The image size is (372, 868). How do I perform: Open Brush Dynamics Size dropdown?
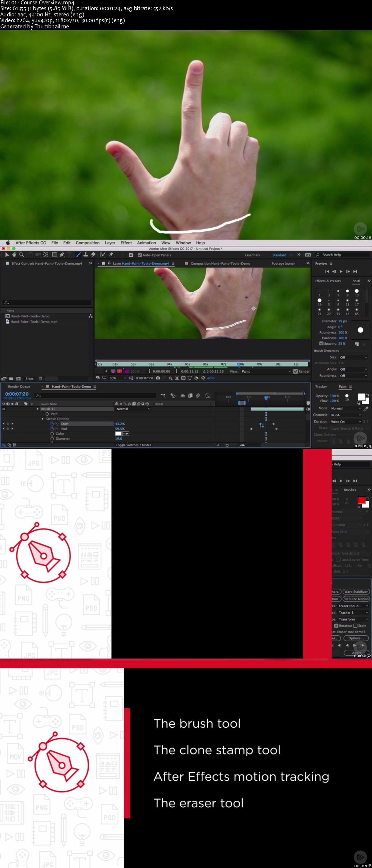coord(353,357)
